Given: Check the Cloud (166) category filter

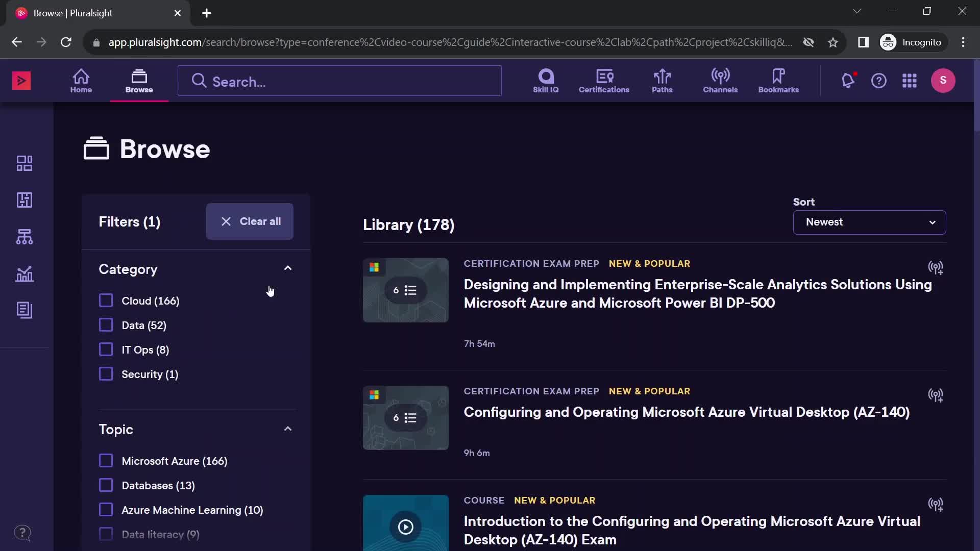Looking at the screenshot, I should (x=106, y=300).
